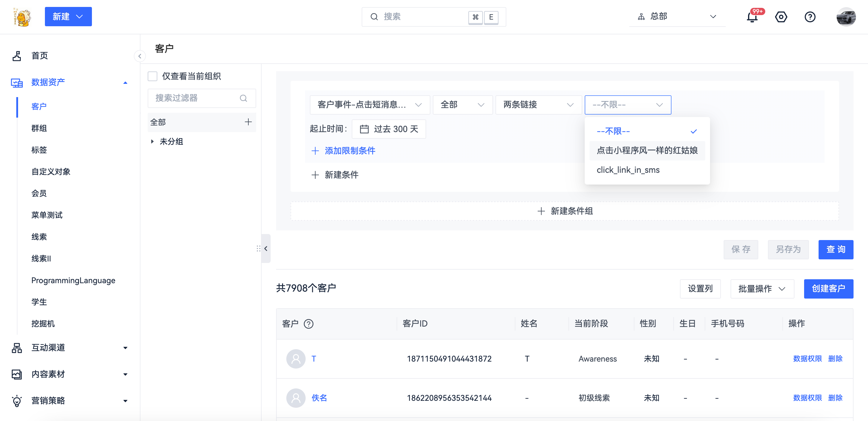Open the 总部 organization dropdown
This screenshot has width=868, height=421.
(x=677, y=17)
